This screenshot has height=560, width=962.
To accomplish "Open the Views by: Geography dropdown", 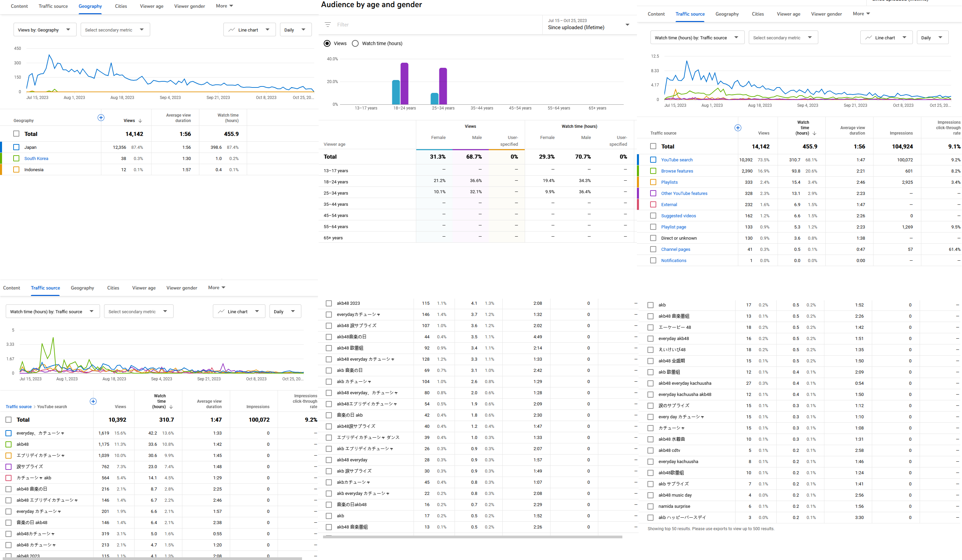I will (44, 30).
